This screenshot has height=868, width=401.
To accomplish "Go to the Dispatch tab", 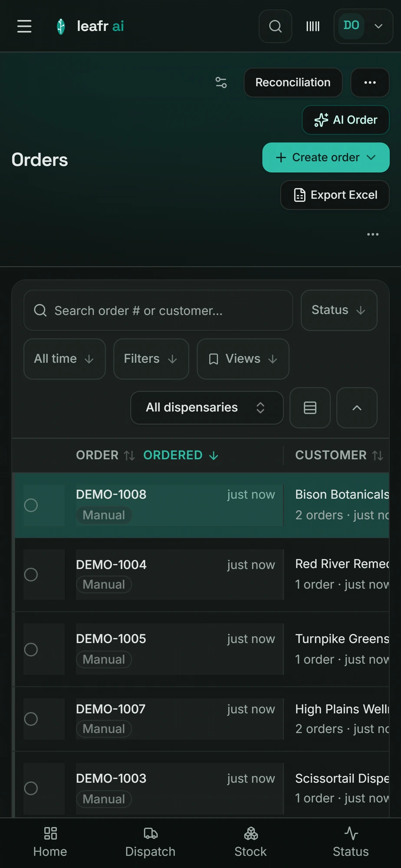I will coord(150,842).
